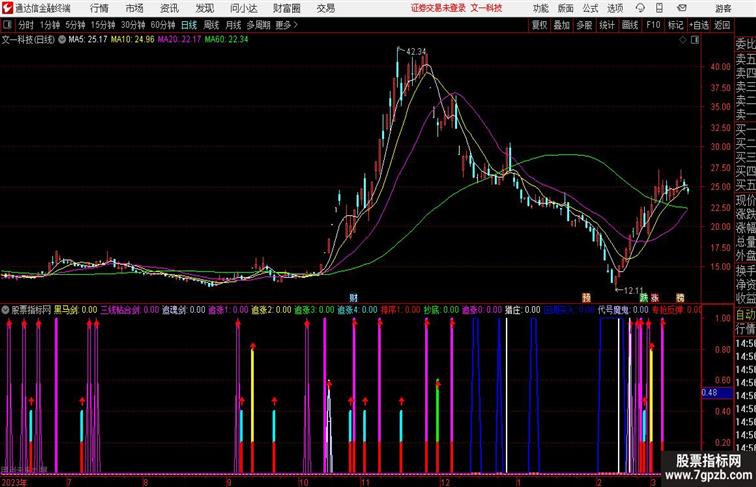Open the 资讯 menu
The image size is (756, 487).
click(x=169, y=8)
